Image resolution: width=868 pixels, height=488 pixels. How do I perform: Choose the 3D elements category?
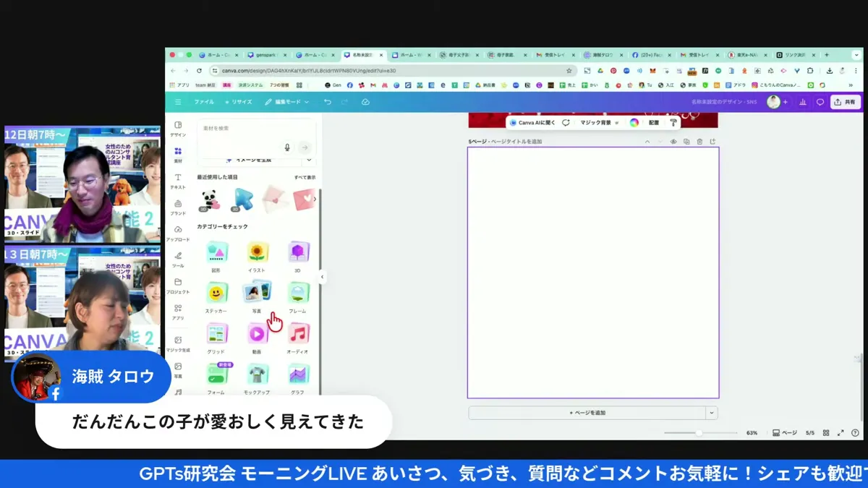click(297, 257)
